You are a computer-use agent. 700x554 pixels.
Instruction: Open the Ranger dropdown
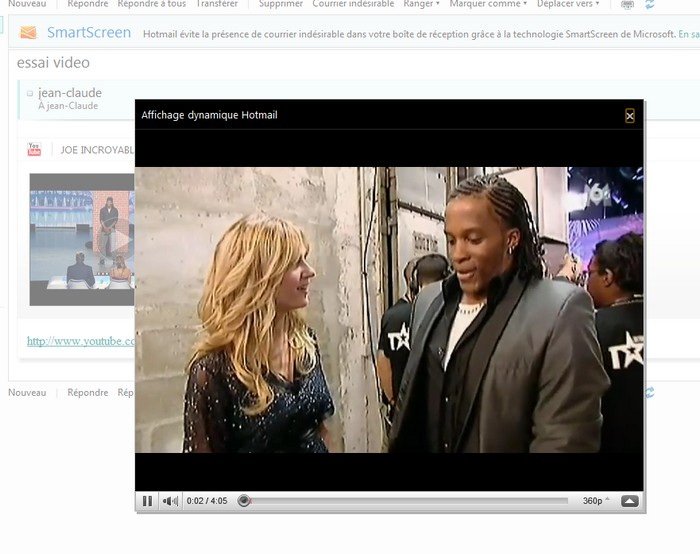pos(421,4)
